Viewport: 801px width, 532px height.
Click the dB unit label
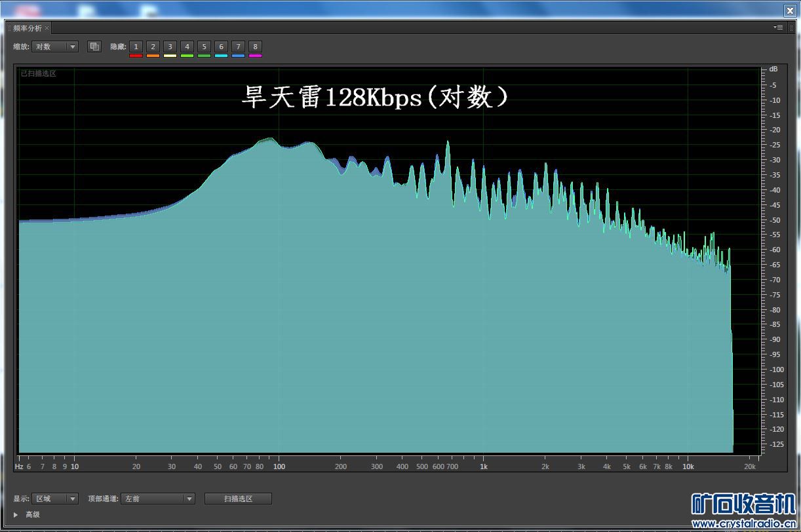click(x=773, y=69)
